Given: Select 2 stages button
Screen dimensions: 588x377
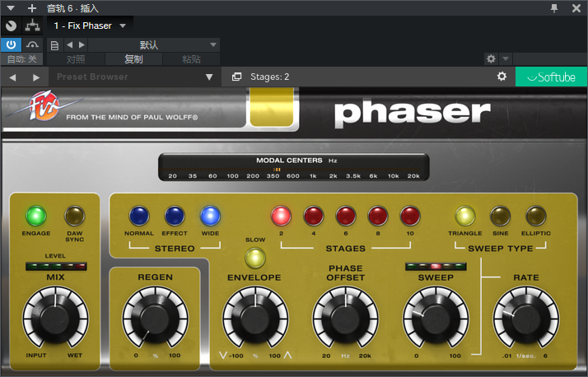Looking at the screenshot, I should [282, 216].
